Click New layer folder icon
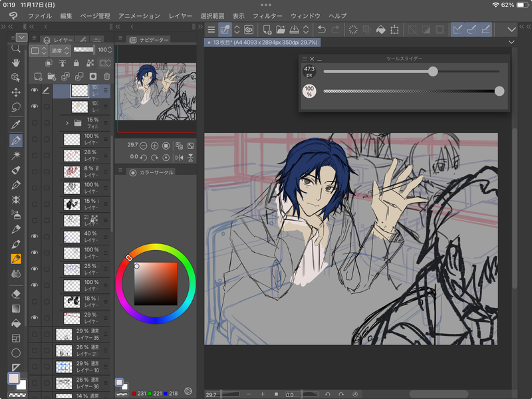This screenshot has height=399, width=532. click(x=52, y=76)
